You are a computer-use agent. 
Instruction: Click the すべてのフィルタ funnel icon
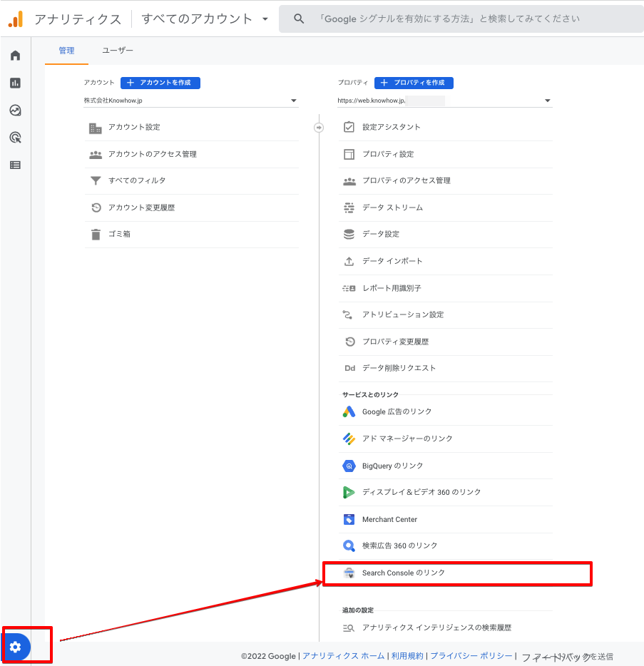pos(96,181)
